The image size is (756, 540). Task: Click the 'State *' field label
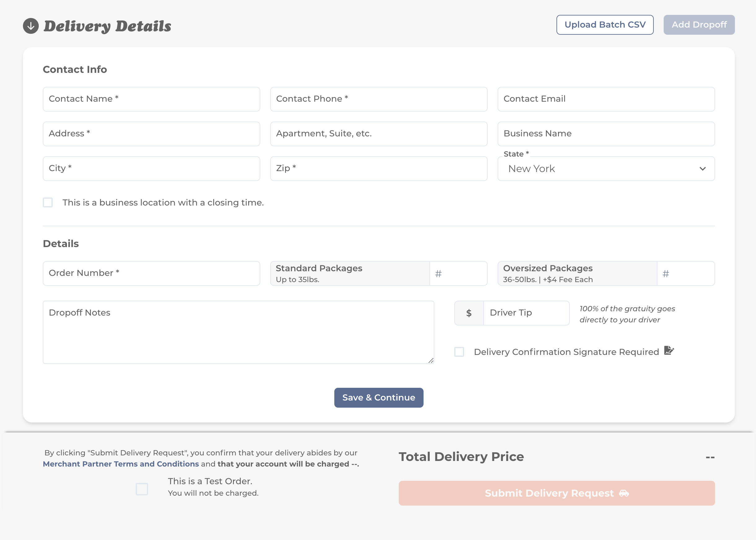click(x=516, y=154)
